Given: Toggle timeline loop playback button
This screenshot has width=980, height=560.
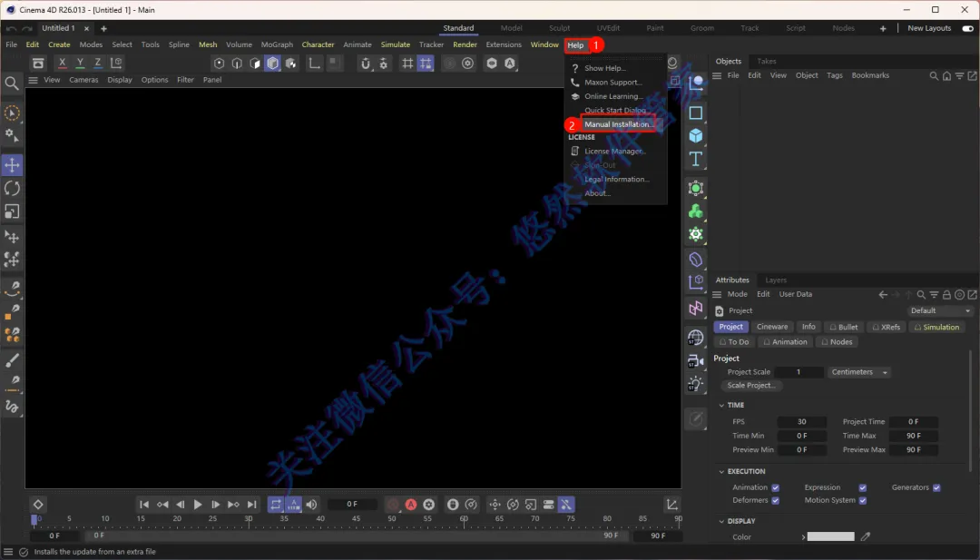Looking at the screenshot, I should [x=276, y=505].
